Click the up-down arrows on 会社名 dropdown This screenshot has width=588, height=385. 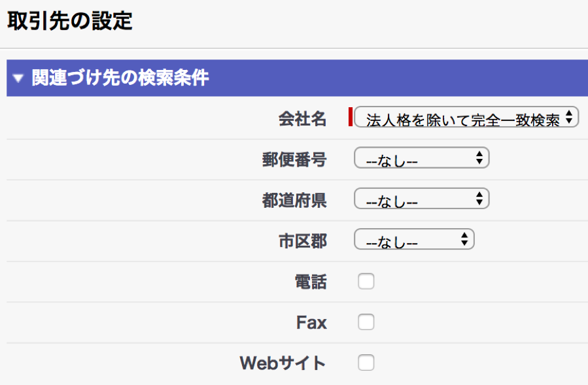pyautogui.click(x=569, y=118)
